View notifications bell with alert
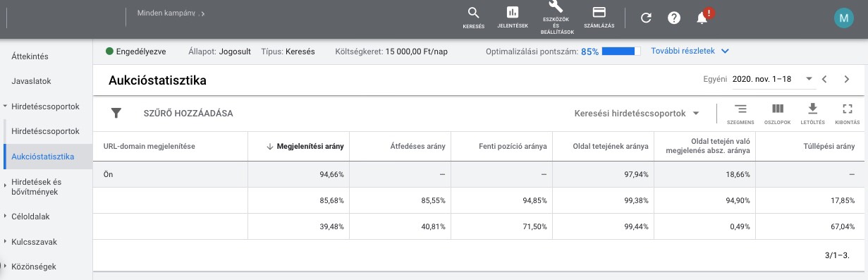The width and height of the screenshot is (868, 280). click(x=702, y=18)
